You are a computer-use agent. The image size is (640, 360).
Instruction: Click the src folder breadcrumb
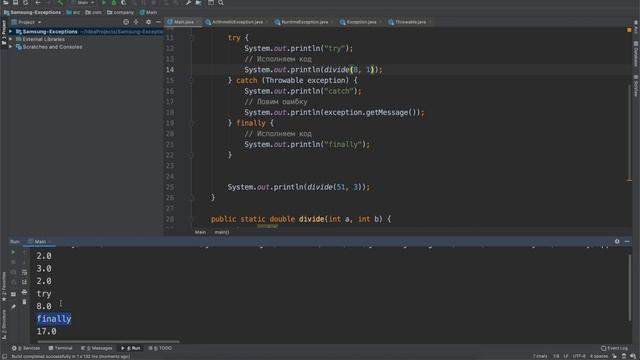coord(73,12)
